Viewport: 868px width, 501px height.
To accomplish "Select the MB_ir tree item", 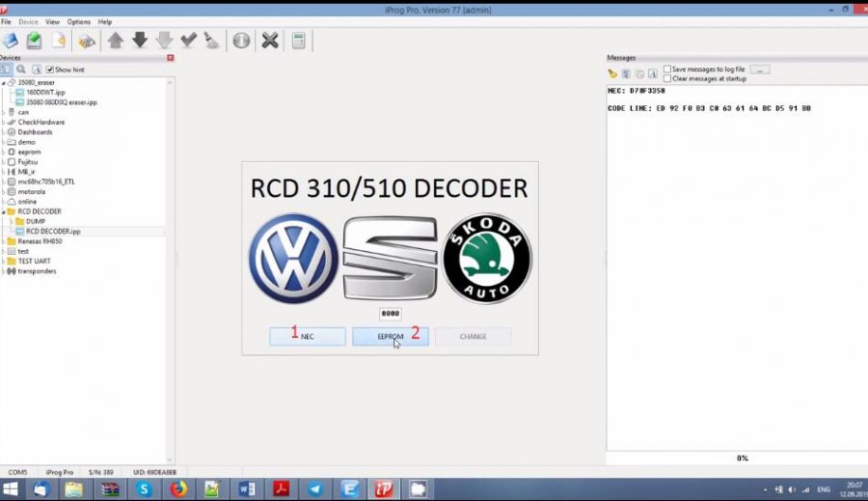I will (x=26, y=172).
